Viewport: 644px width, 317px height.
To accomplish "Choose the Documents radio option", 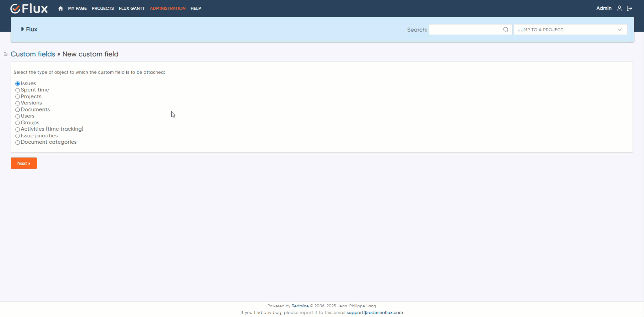I will tap(17, 110).
